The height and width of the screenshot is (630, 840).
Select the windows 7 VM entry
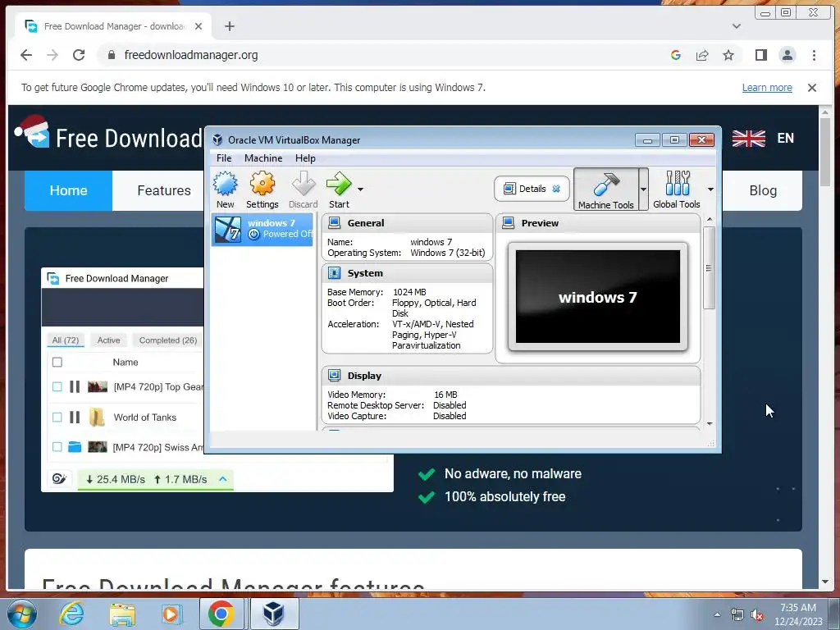[x=262, y=230]
